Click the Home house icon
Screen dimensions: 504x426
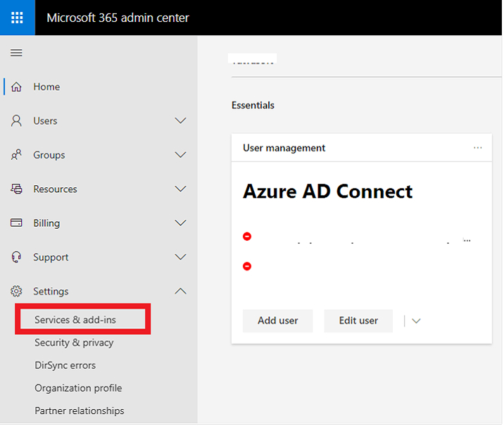pyautogui.click(x=16, y=87)
